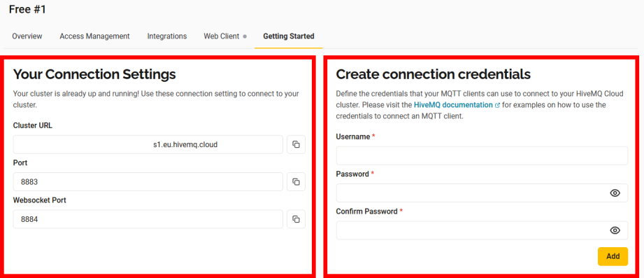
Task: Show the Password field contents
Action: point(615,193)
